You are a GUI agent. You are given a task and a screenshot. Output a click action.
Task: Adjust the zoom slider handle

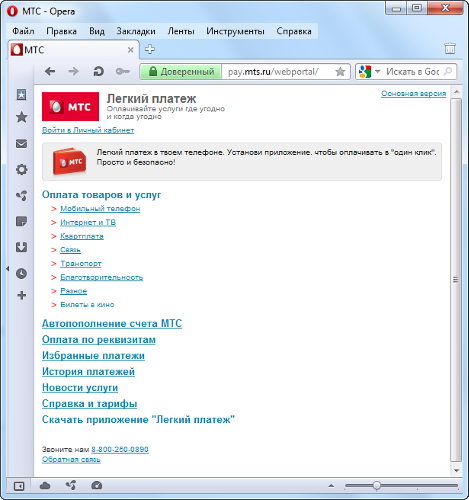pos(376,486)
